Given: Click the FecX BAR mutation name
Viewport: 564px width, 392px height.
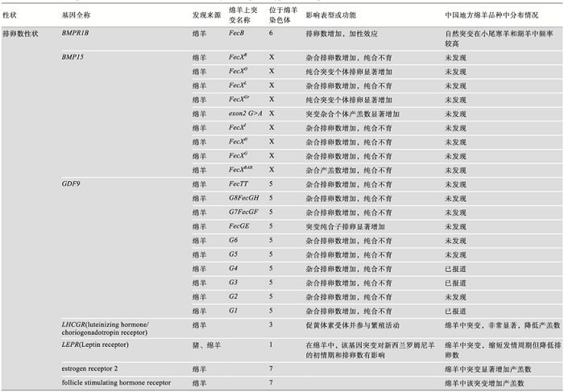Looking at the screenshot, I should [x=241, y=170].
